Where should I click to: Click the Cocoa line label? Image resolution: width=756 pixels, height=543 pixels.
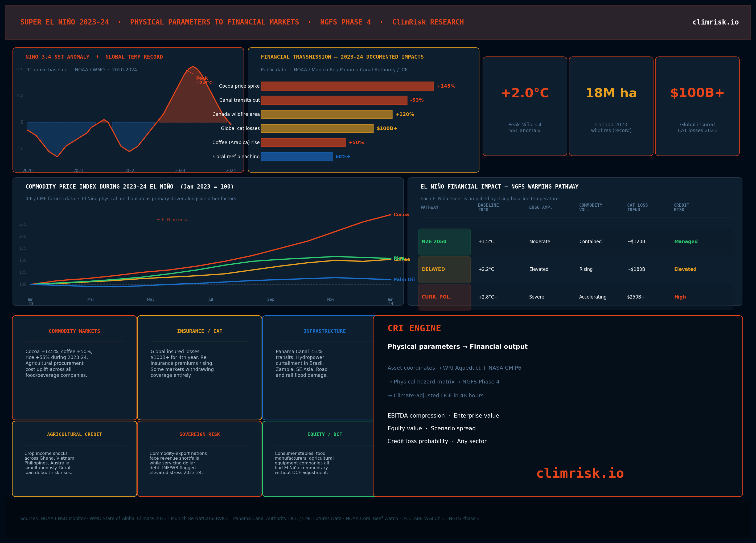[x=401, y=214]
